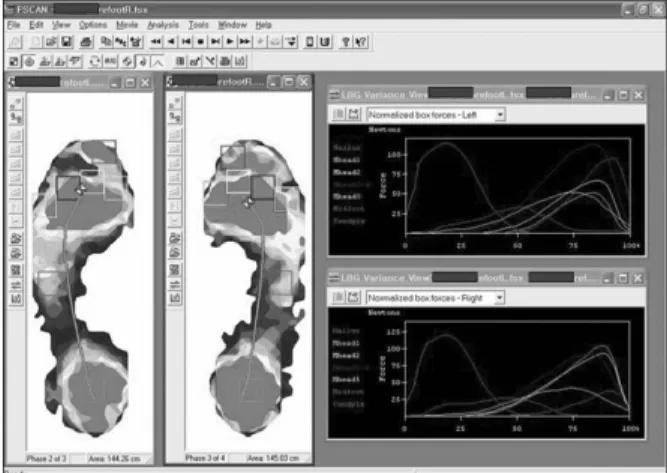Click the help question mark icon
Image resolution: width=667 pixels, height=473 pixels.
click(346, 42)
